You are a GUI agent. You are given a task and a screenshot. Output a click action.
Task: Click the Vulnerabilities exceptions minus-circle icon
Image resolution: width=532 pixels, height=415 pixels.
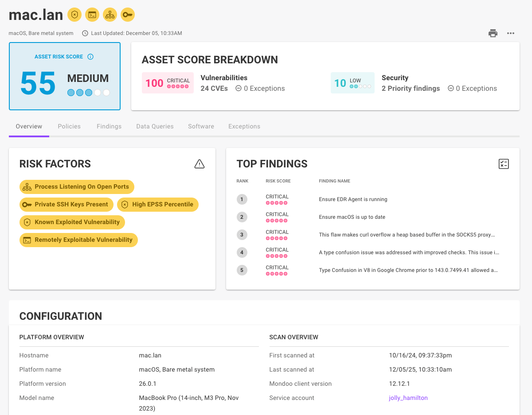coord(239,88)
